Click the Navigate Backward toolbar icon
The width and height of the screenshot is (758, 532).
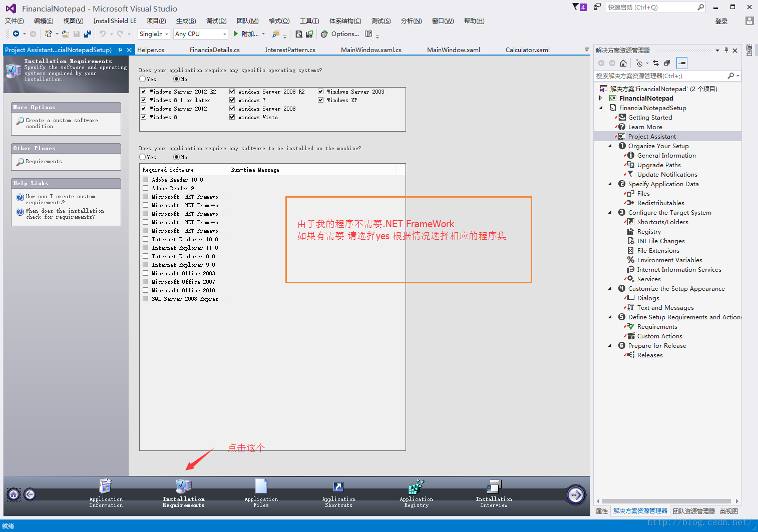tap(16, 34)
